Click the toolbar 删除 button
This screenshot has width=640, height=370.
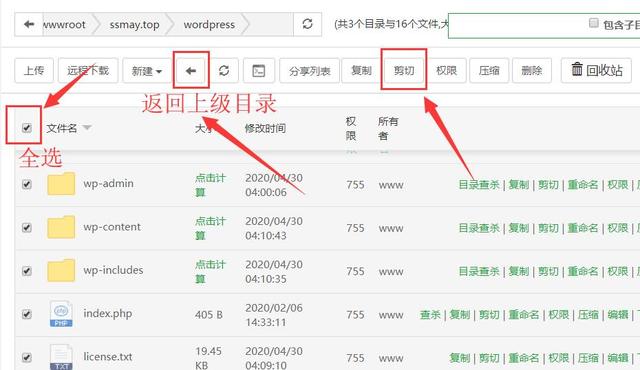pyautogui.click(x=531, y=71)
